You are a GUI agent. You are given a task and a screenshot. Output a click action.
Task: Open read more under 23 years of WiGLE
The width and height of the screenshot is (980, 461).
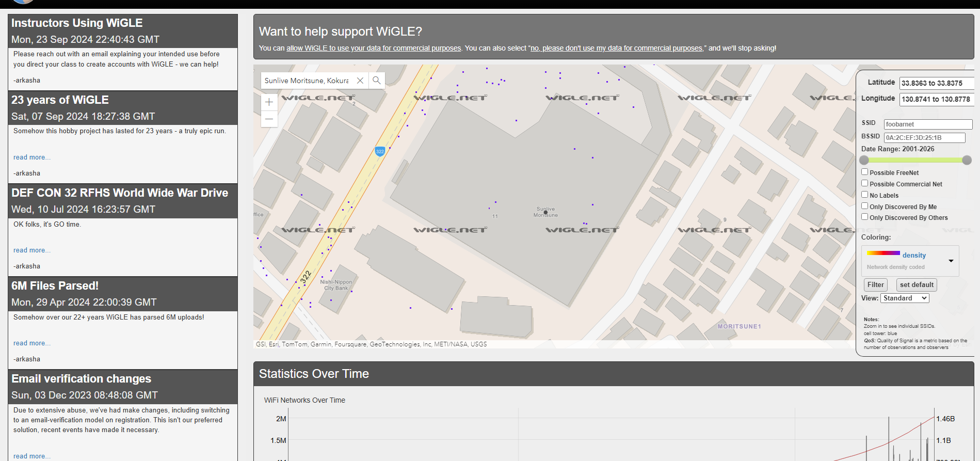point(32,157)
